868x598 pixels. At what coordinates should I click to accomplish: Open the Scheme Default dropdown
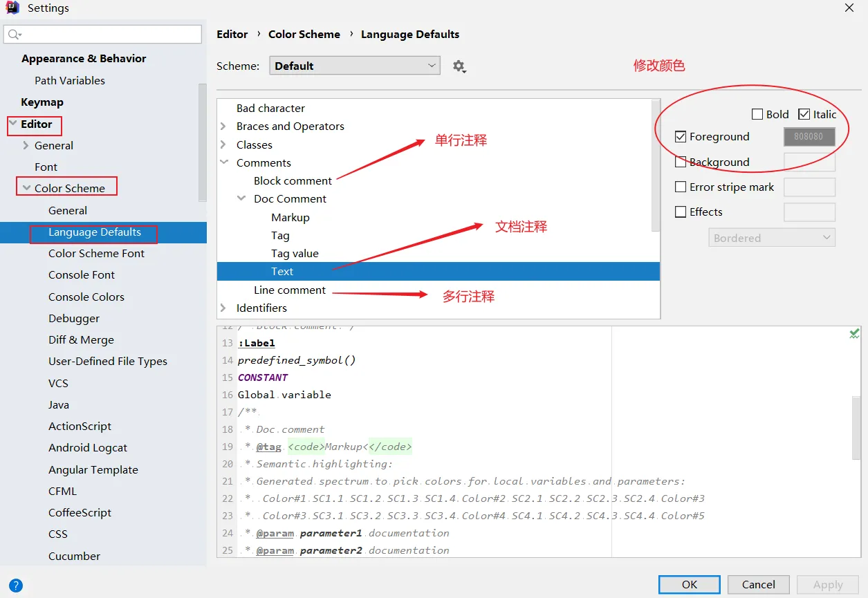pos(355,66)
